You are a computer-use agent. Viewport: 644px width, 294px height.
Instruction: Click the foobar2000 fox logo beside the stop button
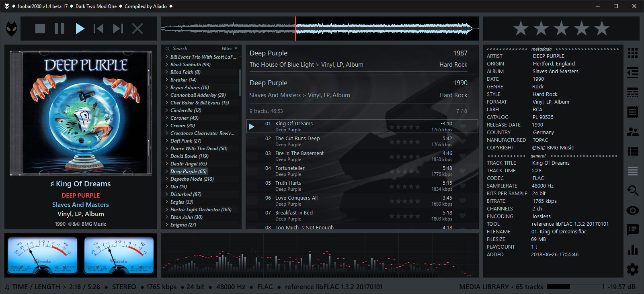[x=12, y=29]
